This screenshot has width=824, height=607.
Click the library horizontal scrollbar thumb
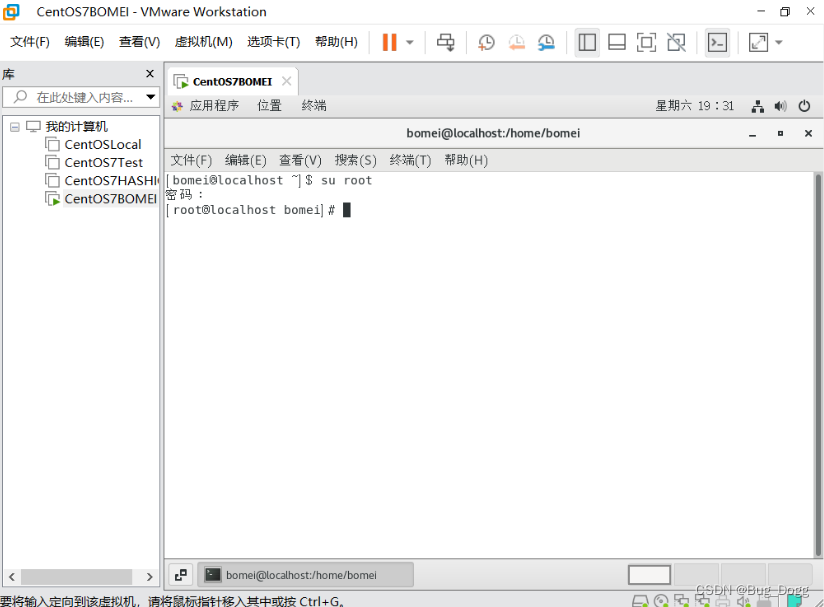point(77,577)
